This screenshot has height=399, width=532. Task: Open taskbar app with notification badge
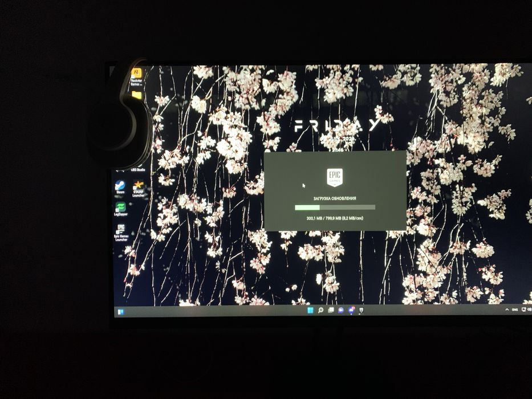351,310
